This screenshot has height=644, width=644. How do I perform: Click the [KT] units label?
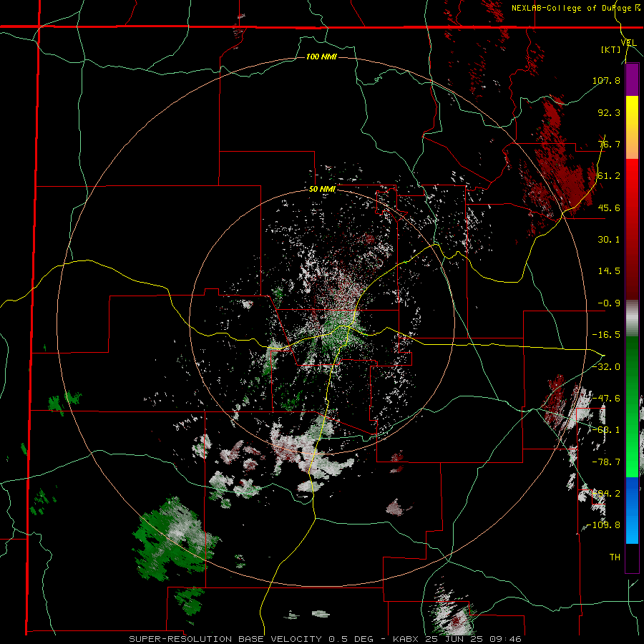[611, 49]
